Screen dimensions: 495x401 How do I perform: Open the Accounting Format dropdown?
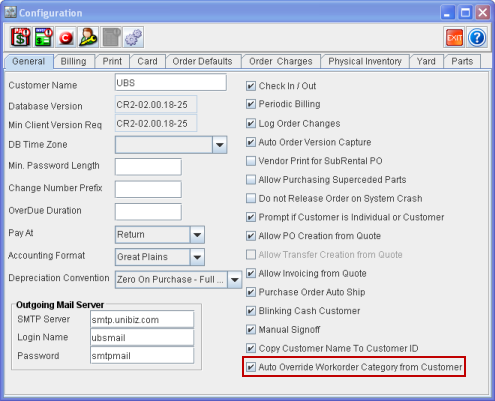coord(197,257)
